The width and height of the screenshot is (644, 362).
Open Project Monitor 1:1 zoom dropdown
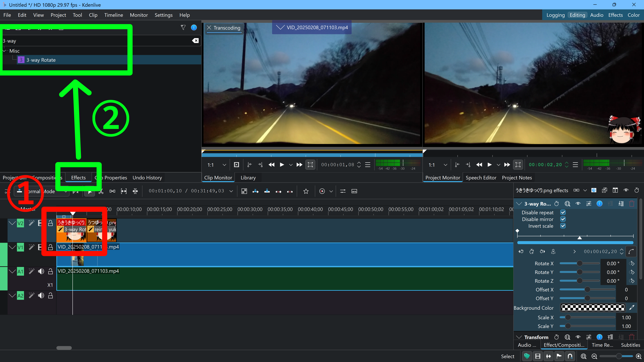437,165
